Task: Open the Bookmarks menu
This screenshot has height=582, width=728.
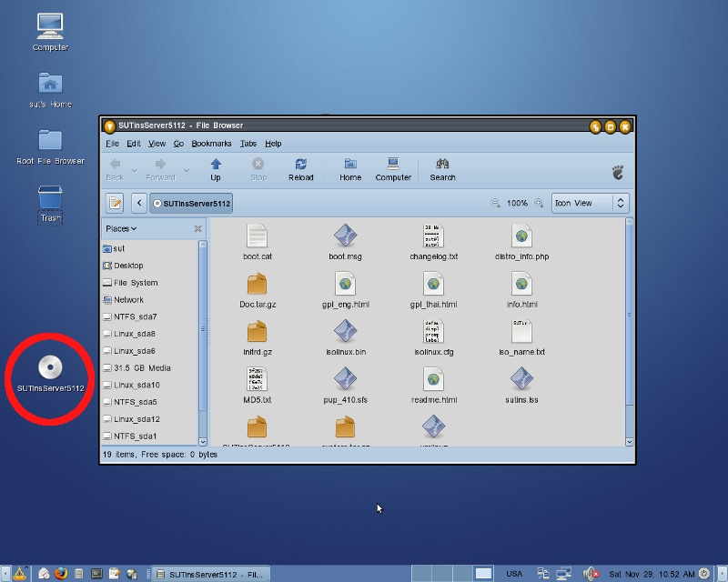Action: pyautogui.click(x=211, y=144)
